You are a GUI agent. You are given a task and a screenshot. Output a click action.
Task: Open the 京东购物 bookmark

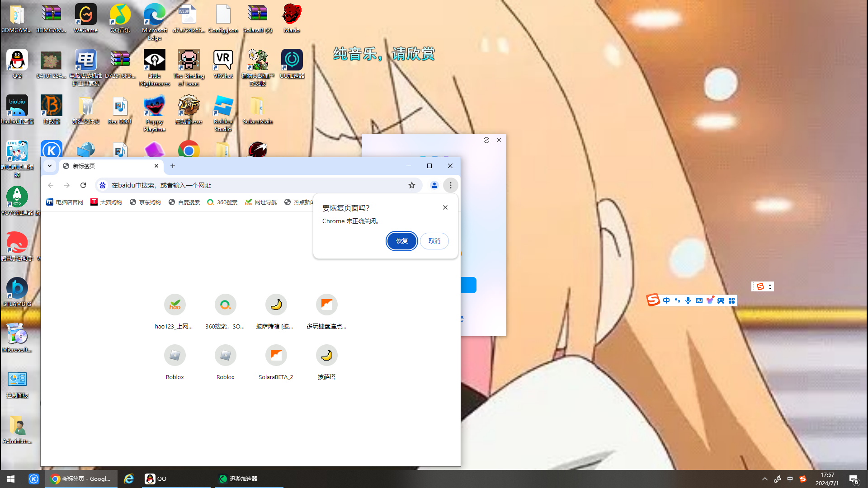145,202
